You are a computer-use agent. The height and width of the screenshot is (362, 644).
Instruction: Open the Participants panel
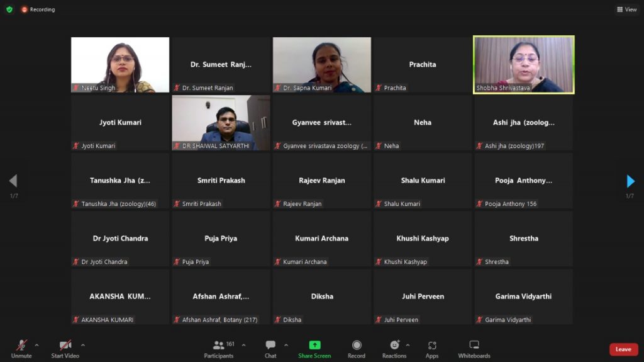(218, 349)
